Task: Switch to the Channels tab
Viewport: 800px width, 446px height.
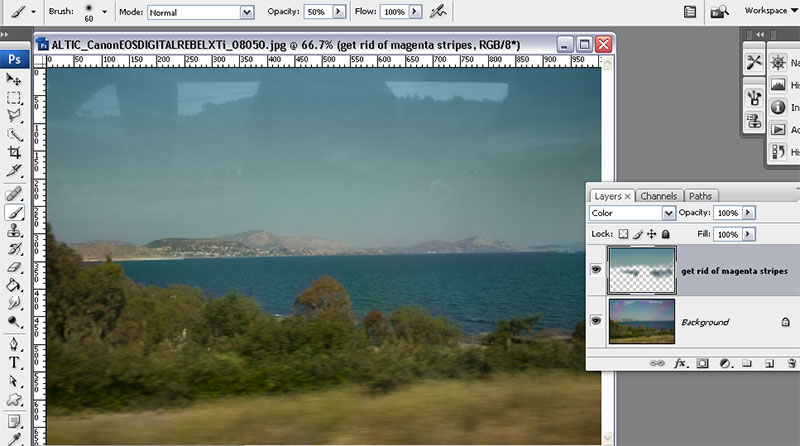Action: click(x=658, y=196)
